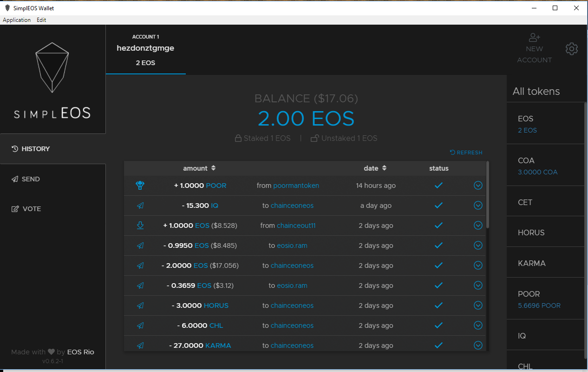Sort history by date column

click(375, 168)
